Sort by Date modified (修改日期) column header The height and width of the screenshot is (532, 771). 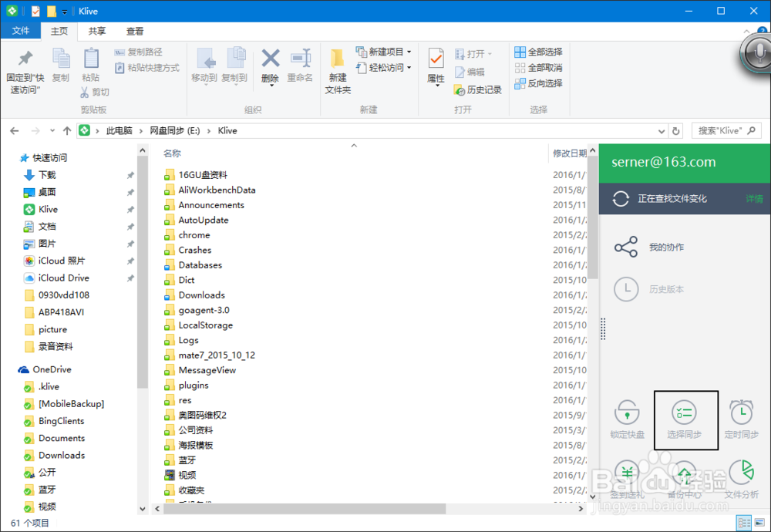pos(570,153)
